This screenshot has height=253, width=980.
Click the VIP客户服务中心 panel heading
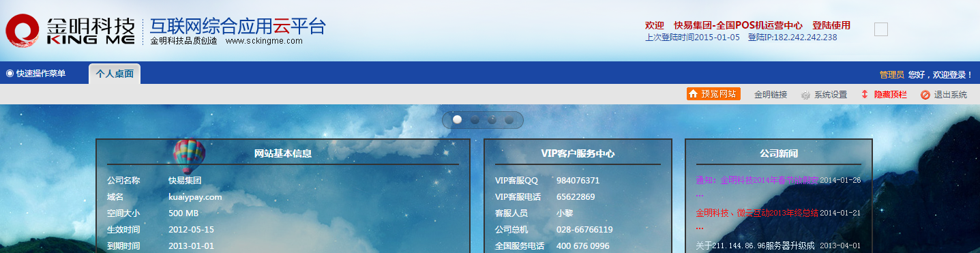pos(578,153)
